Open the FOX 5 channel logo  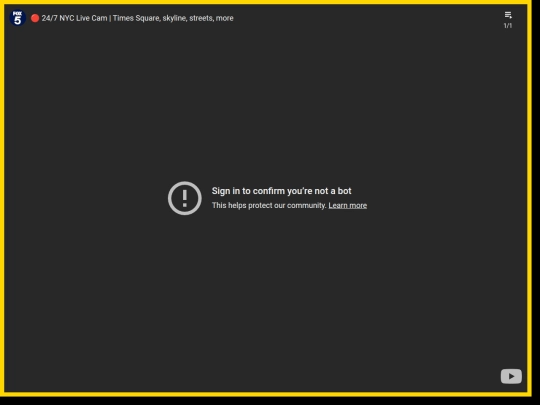click(18, 18)
